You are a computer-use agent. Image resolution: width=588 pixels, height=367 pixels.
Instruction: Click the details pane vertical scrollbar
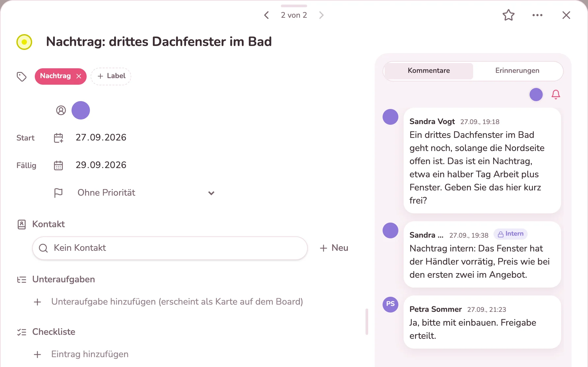(367, 321)
